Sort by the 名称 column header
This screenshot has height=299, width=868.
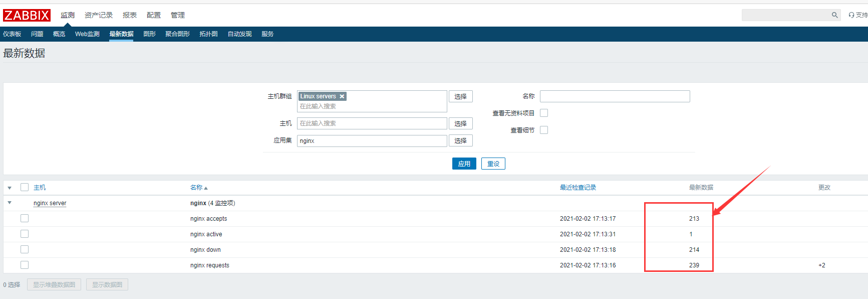pyautogui.click(x=199, y=188)
